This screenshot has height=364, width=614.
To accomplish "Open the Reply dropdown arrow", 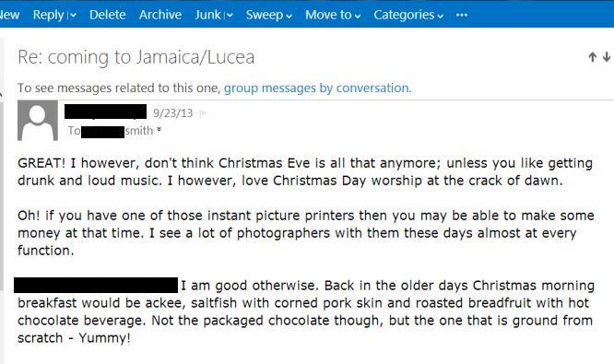I will coord(73,16).
